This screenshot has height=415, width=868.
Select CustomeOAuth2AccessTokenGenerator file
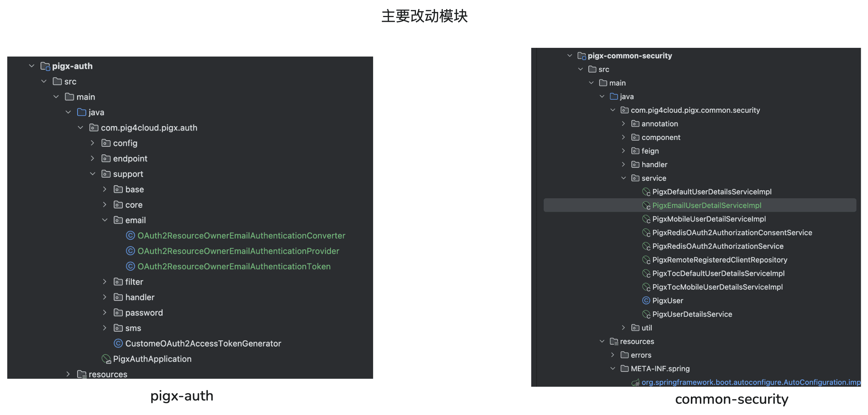click(203, 343)
